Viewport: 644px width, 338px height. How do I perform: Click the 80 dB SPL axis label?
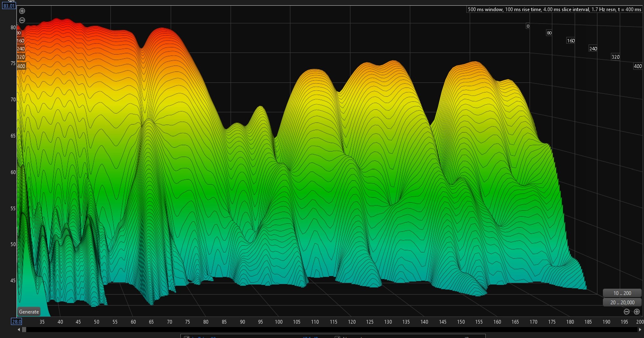click(x=13, y=28)
